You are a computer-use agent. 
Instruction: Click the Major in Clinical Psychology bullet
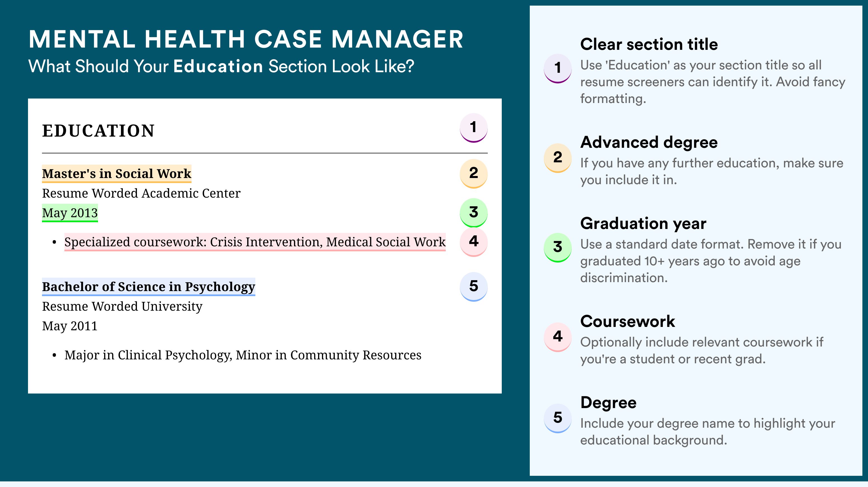[242, 355]
